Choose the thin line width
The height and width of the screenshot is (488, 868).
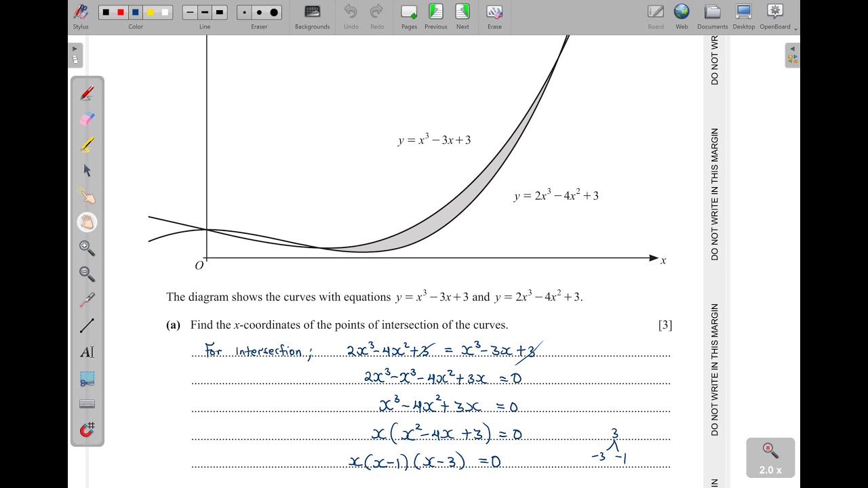[190, 12]
